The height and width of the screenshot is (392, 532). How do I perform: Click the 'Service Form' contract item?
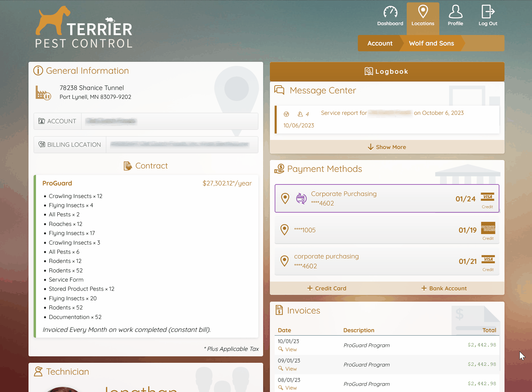(x=66, y=280)
